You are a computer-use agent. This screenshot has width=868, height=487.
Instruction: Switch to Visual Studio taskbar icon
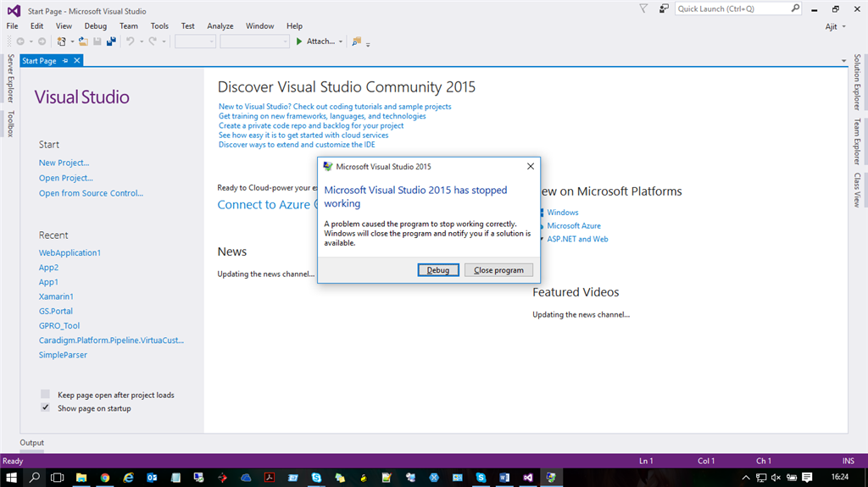click(x=528, y=478)
